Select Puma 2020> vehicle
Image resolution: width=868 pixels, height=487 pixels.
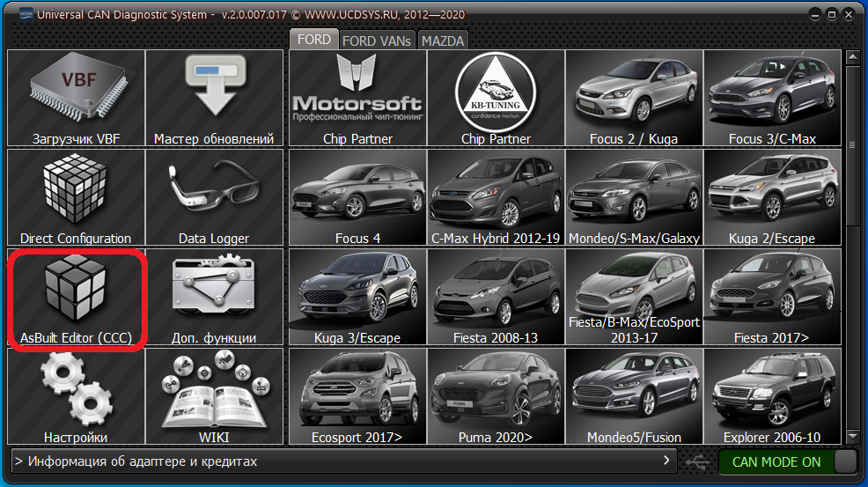(496, 396)
